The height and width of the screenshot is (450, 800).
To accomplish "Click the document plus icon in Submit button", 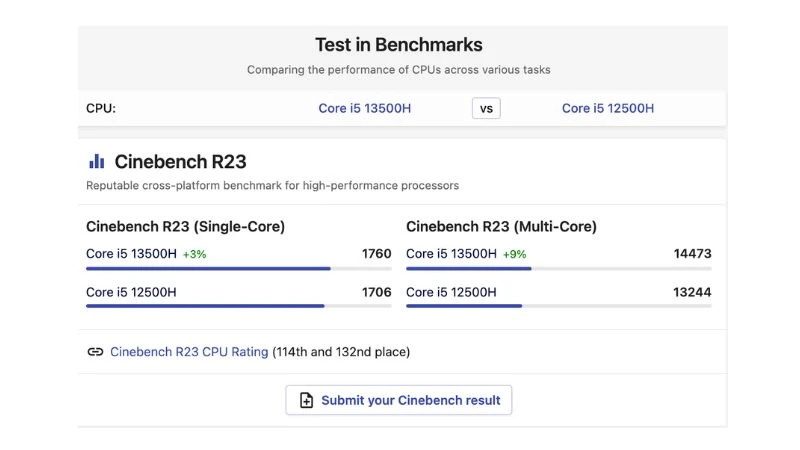I will 306,400.
